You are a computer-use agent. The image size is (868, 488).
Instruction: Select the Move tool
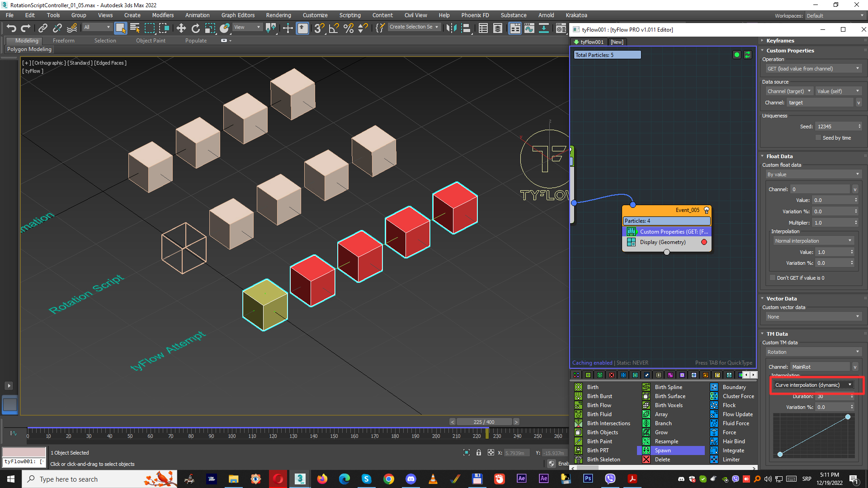181,28
